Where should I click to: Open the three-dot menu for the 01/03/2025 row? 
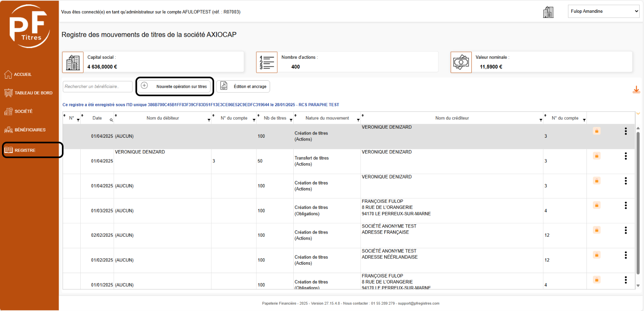626,206
